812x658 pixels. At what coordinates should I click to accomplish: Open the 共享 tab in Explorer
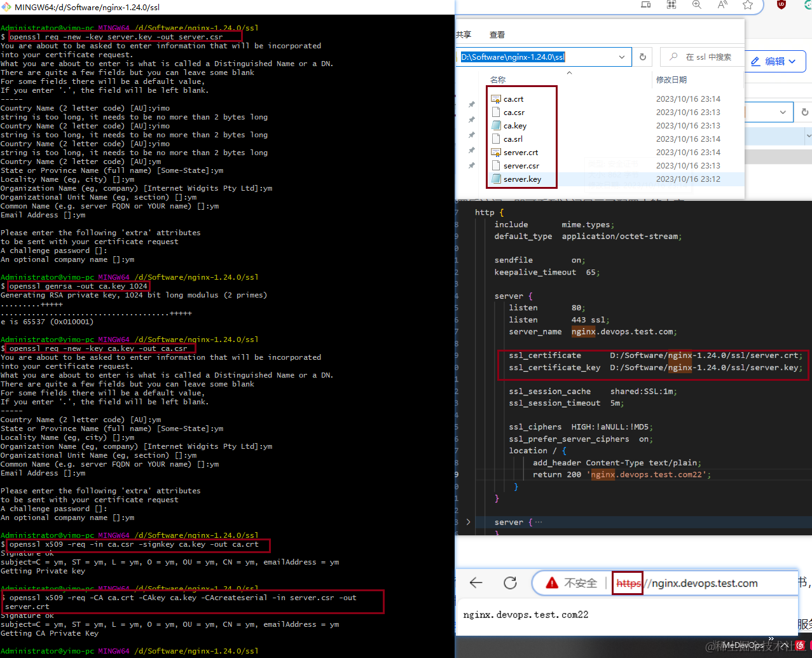(x=464, y=35)
